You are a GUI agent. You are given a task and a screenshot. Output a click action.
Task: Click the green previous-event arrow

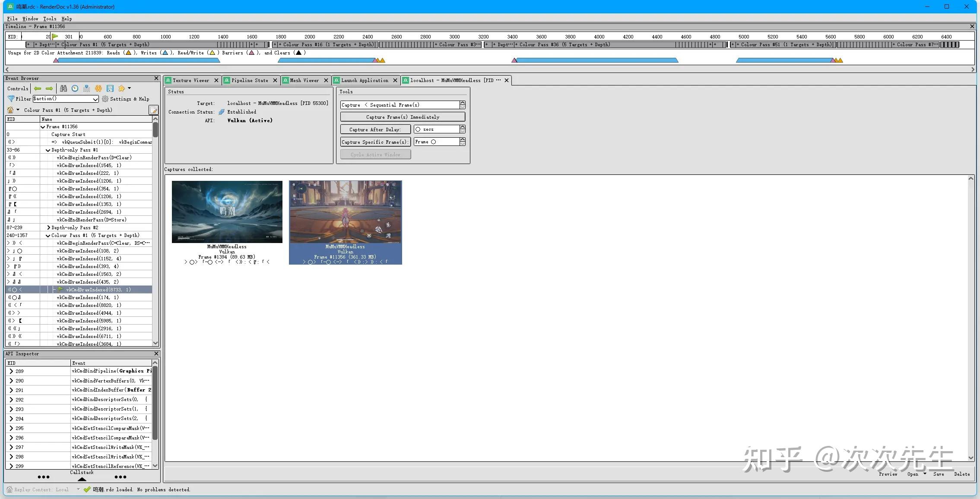point(38,88)
